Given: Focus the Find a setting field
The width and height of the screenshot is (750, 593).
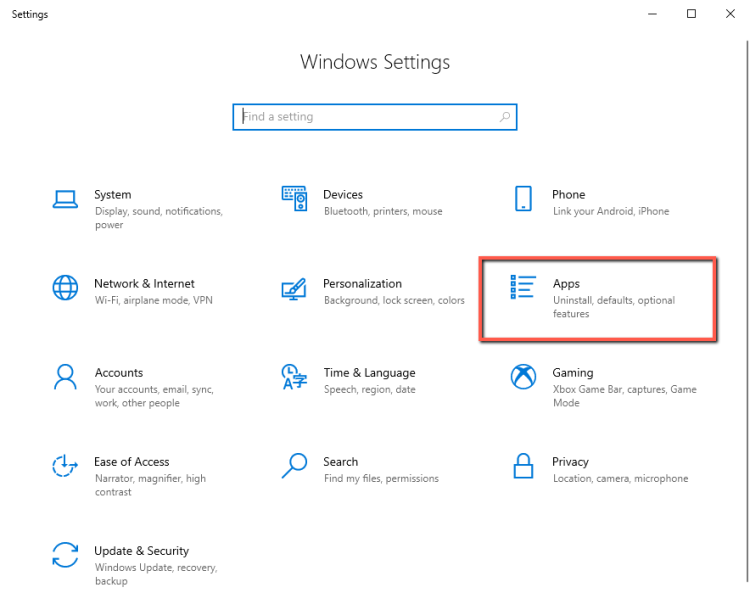Looking at the screenshot, I should click(375, 117).
